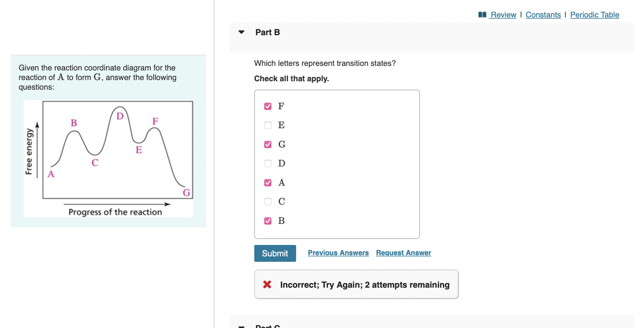The width and height of the screenshot is (644, 328).
Task: Uncheck the checkbox for answer F
Action: [x=268, y=106]
